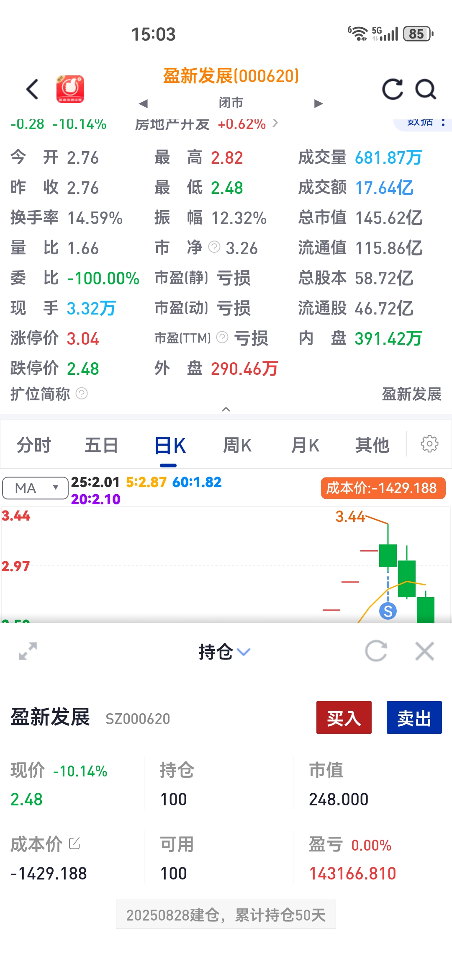452x980 pixels.
Task: Open the more options dots by 数据
Action: pyautogui.click(x=443, y=123)
